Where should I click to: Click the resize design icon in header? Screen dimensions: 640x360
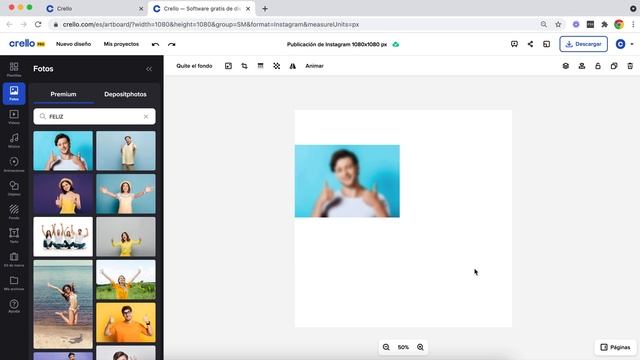pos(547,44)
